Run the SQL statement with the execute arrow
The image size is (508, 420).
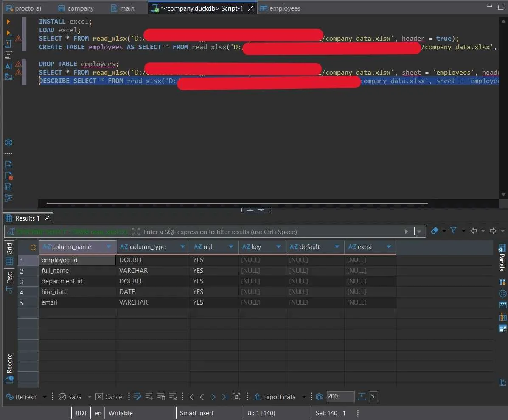click(8, 22)
